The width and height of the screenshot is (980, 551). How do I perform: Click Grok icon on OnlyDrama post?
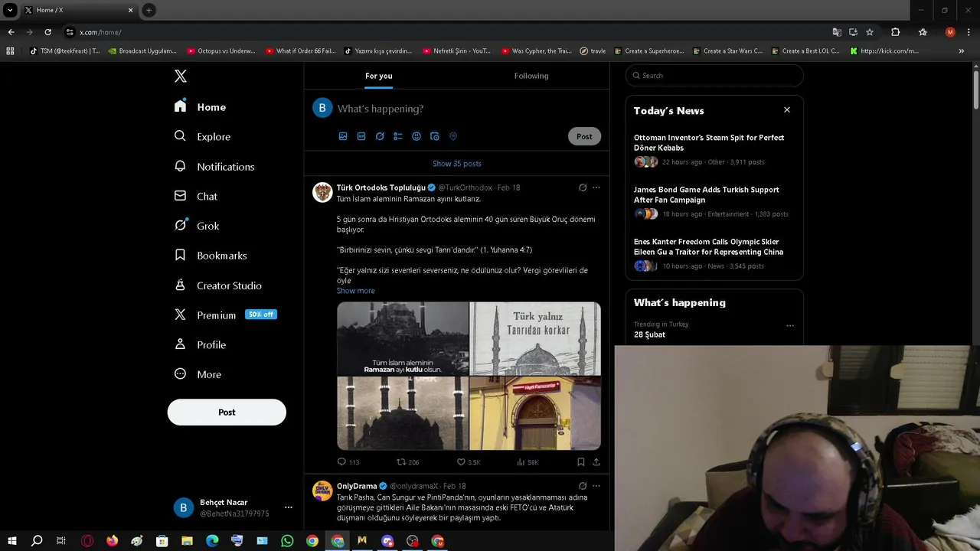[x=583, y=486]
